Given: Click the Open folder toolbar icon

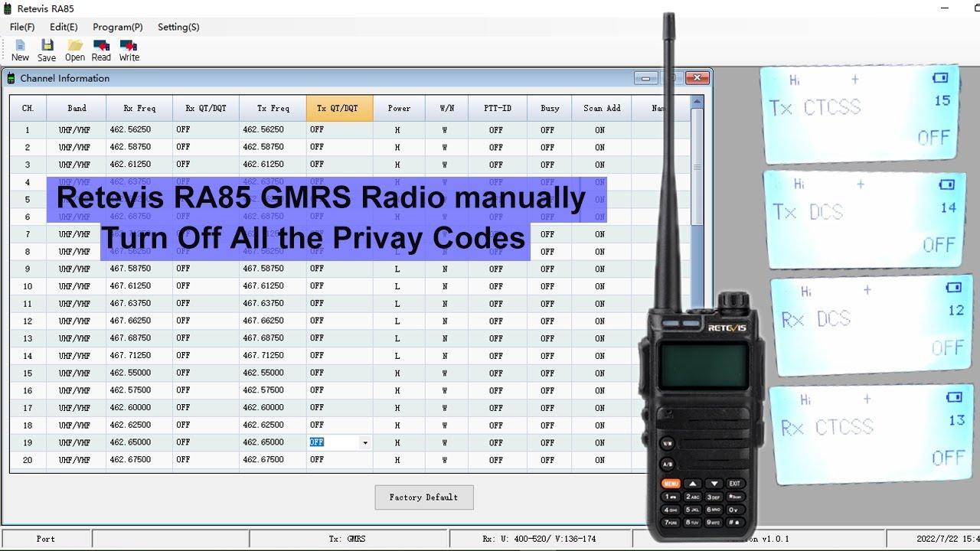Looking at the screenshot, I should (75, 51).
